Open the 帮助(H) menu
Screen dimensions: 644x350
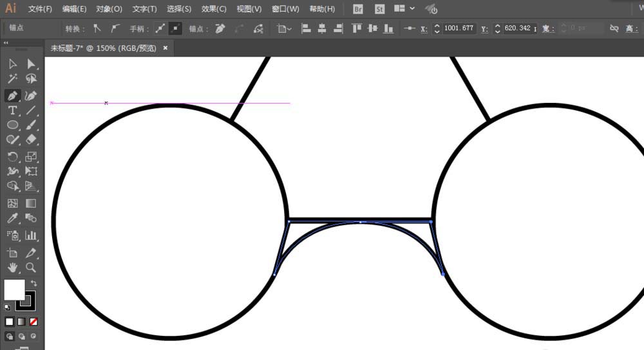(322, 8)
